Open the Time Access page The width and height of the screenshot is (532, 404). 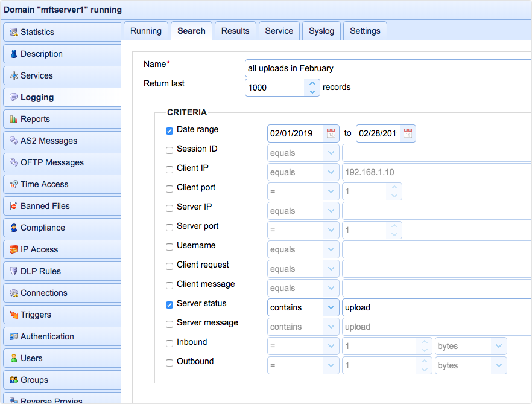tap(13, 184)
